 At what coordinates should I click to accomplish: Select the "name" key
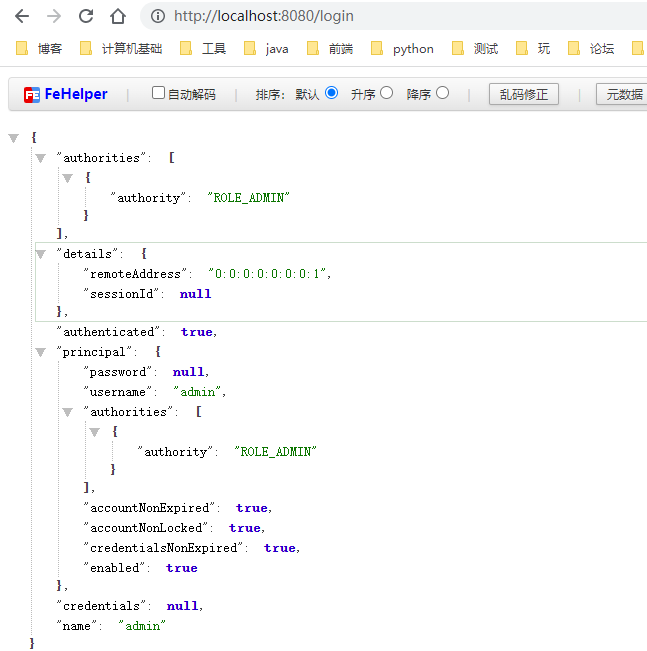point(77,626)
